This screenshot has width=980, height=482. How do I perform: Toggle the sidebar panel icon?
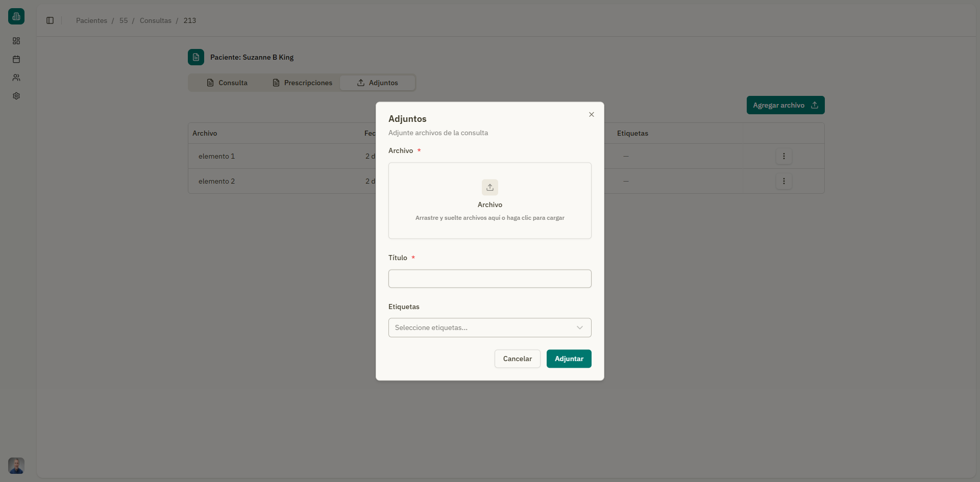click(50, 20)
